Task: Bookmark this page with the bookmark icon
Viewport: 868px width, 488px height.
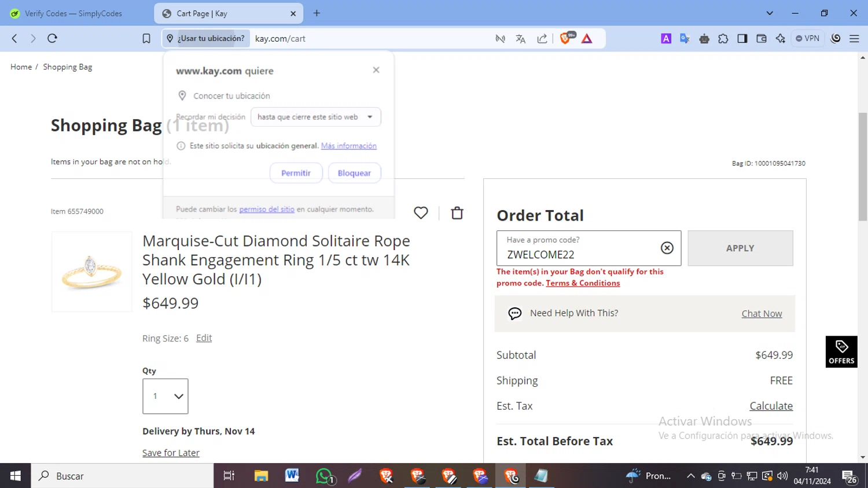Action: (x=146, y=38)
